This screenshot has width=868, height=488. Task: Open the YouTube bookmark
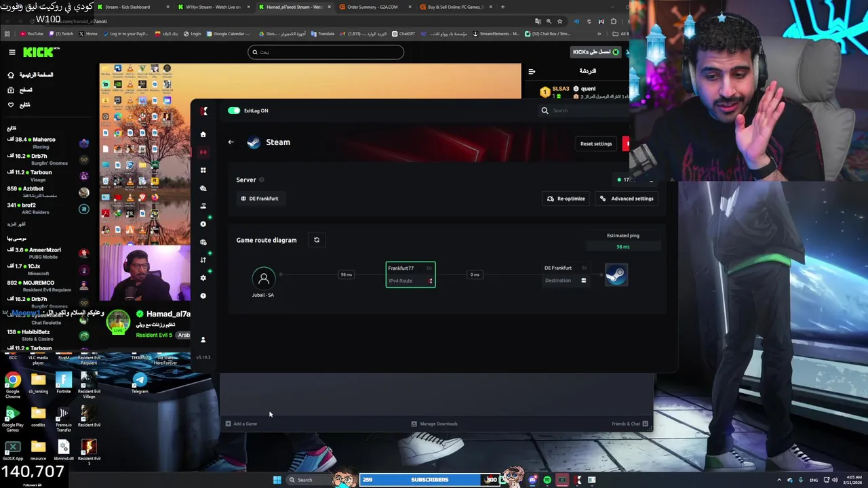[32, 34]
